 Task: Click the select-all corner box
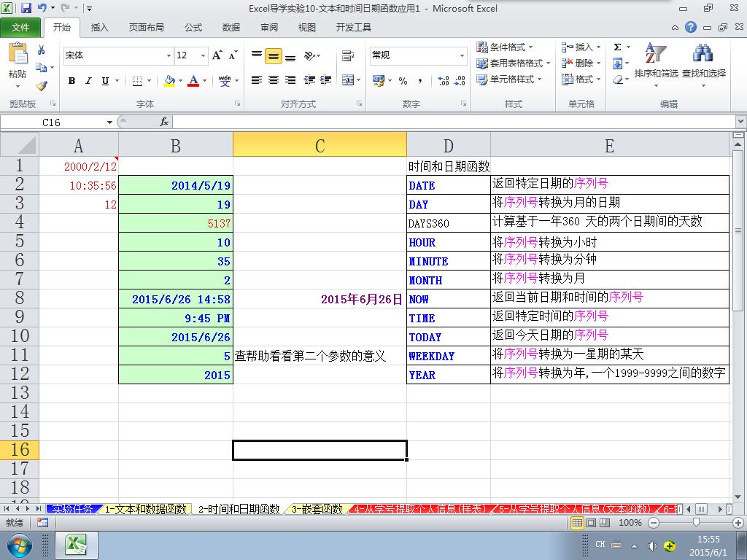[x=20, y=145]
